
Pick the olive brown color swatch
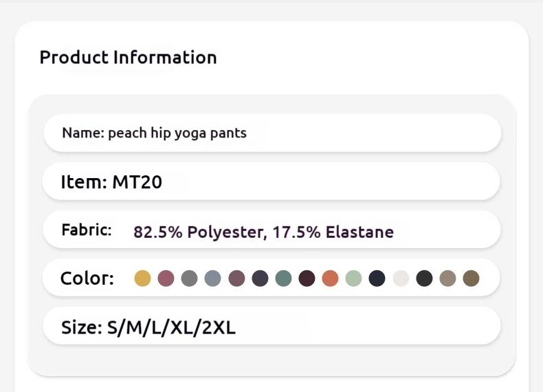point(471,279)
